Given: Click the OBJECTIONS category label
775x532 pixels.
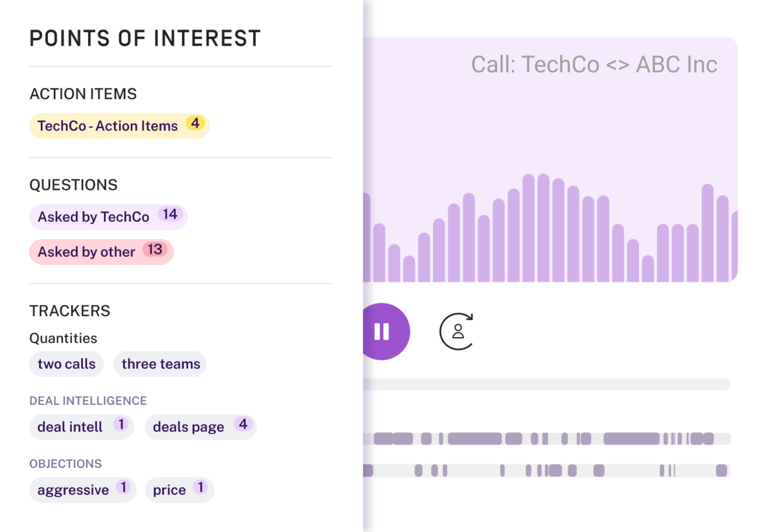Looking at the screenshot, I should pos(66,464).
